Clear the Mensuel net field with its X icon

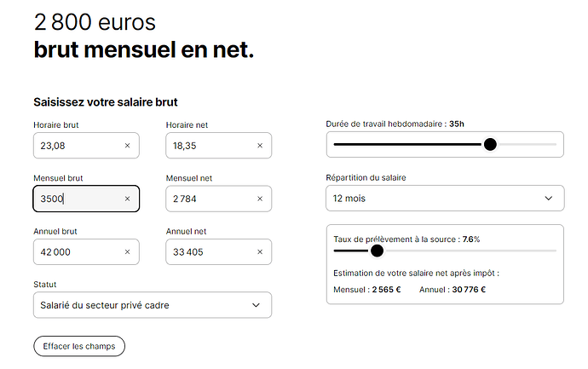pos(260,199)
